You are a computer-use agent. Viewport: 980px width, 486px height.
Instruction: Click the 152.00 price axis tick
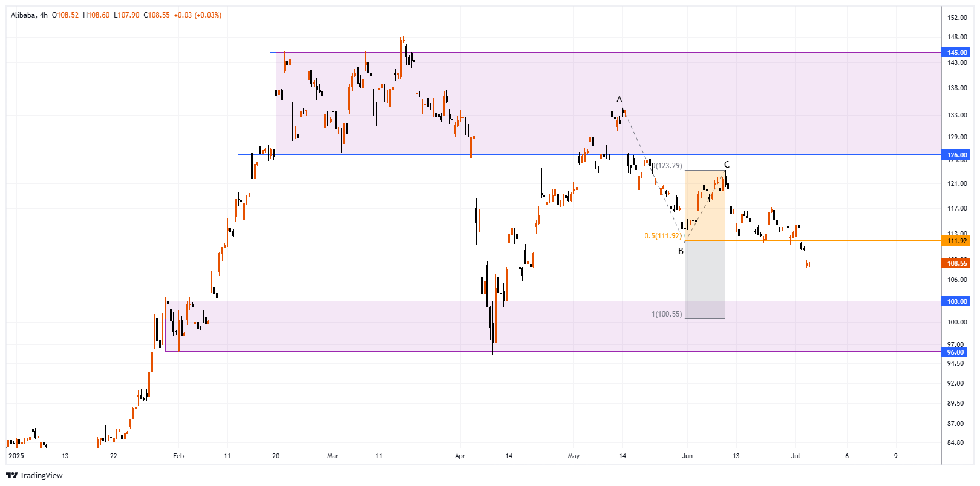tap(957, 18)
